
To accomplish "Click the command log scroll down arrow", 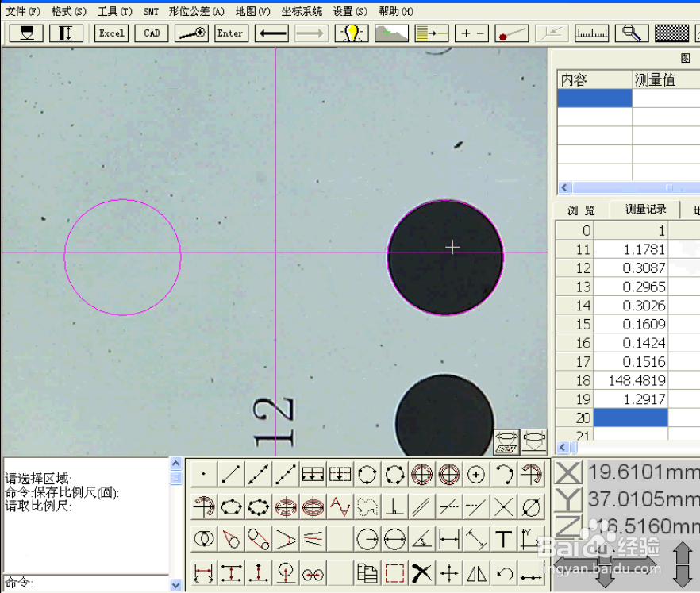I will click(176, 584).
